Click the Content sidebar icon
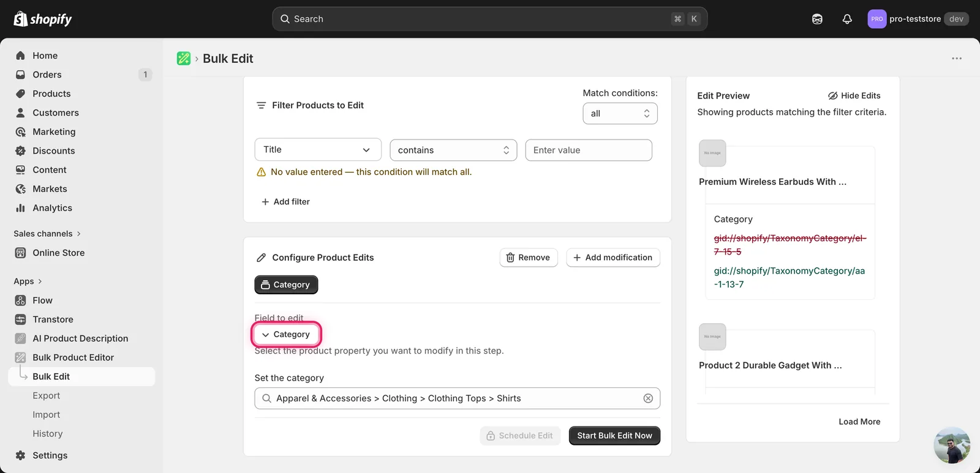This screenshot has height=473, width=980. [20, 169]
